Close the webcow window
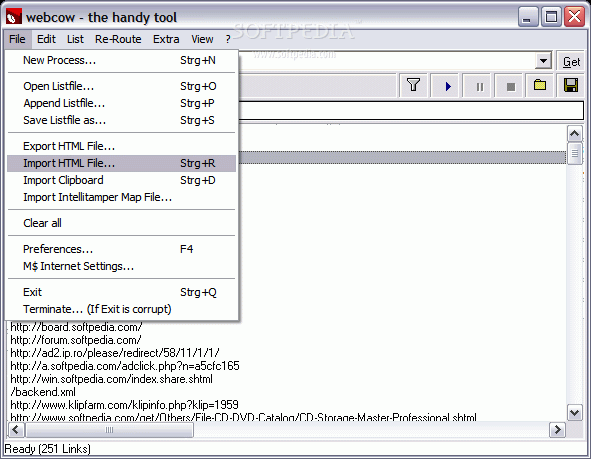The width and height of the screenshot is (591, 459). click(574, 17)
